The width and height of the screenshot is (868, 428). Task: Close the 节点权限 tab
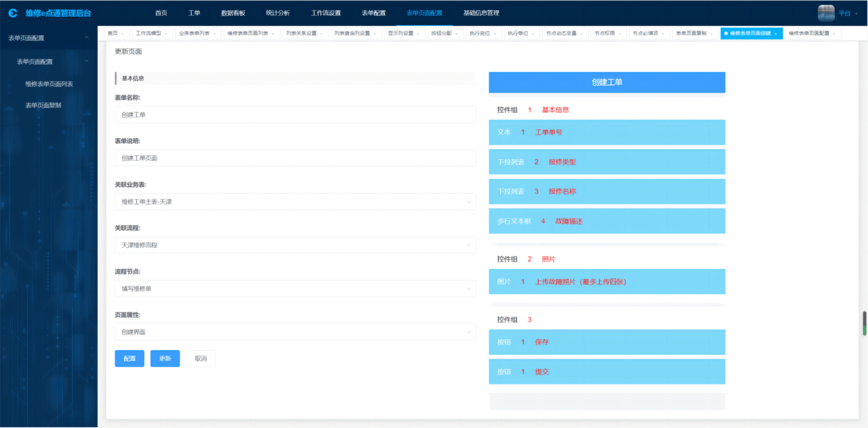(x=620, y=34)
